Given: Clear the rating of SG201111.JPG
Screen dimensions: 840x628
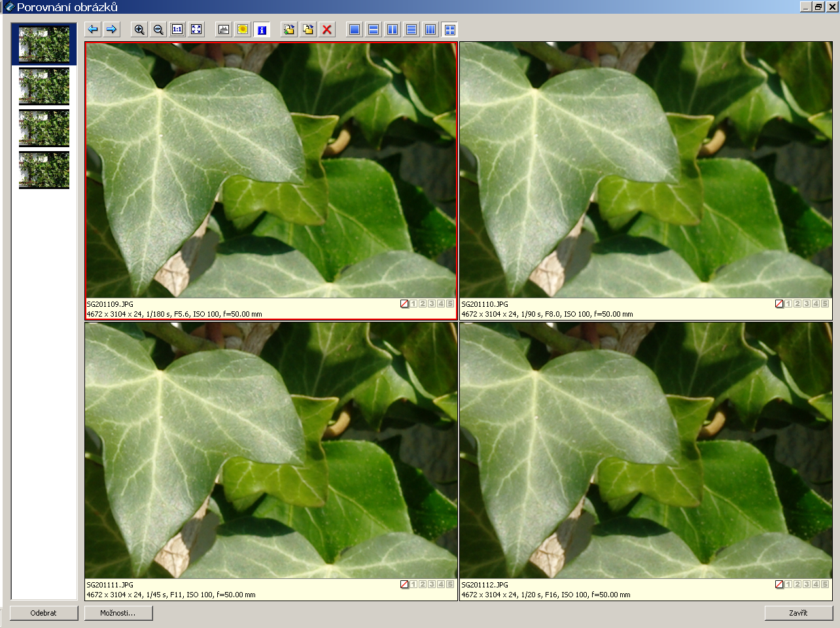Looking at the screenshot, I should tap(404, 584).
